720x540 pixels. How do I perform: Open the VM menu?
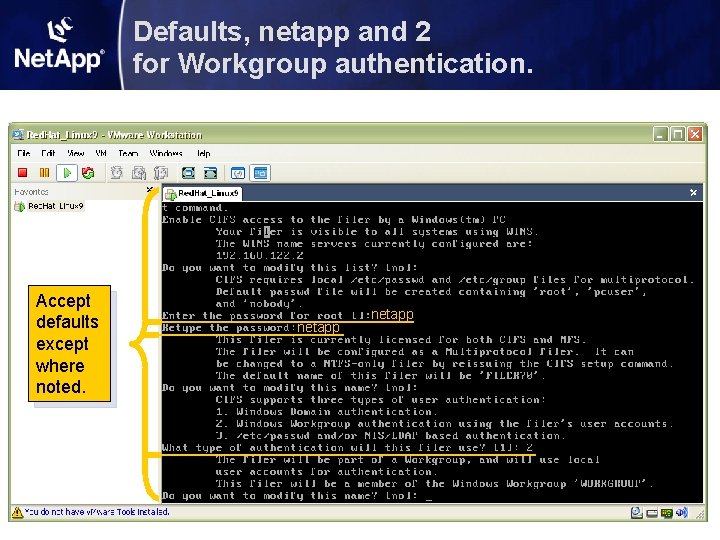[x=101, y=153]
